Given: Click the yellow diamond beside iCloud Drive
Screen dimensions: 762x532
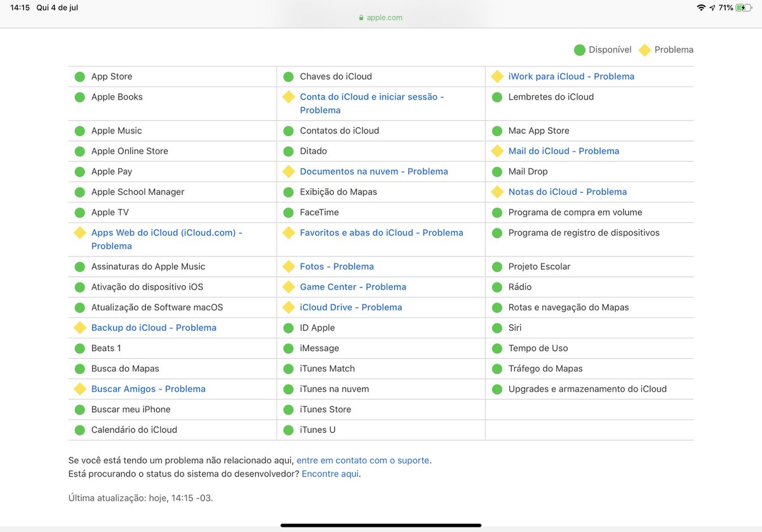Looking at the screenshot, I should click(x=288, y=307).
